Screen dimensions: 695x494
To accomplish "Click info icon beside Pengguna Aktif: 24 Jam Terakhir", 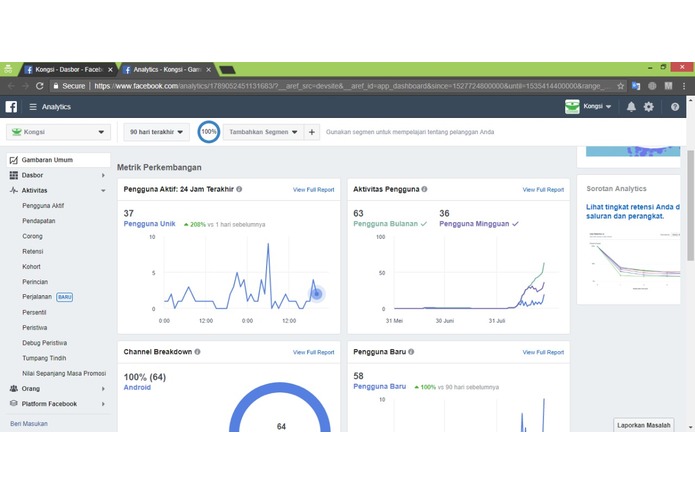I will (239, 189).
